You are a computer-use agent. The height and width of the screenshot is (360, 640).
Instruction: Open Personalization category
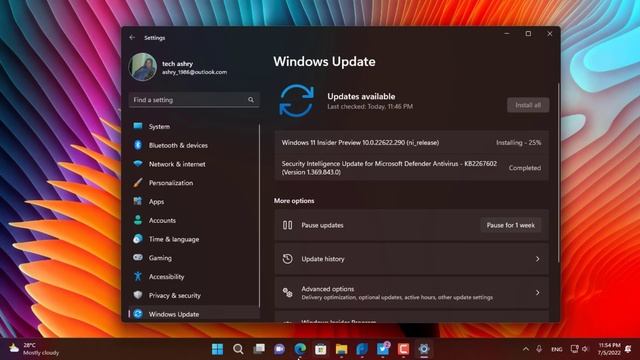coord(194,183)
